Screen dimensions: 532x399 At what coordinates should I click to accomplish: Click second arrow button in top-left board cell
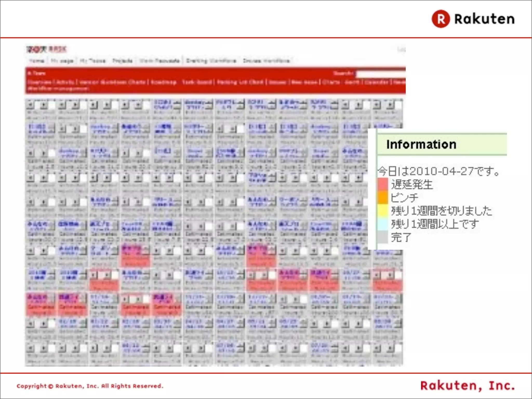(x=44, y=105)
